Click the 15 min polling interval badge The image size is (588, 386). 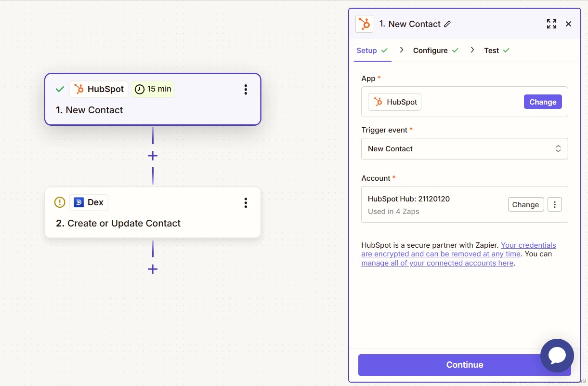(153, 89)
